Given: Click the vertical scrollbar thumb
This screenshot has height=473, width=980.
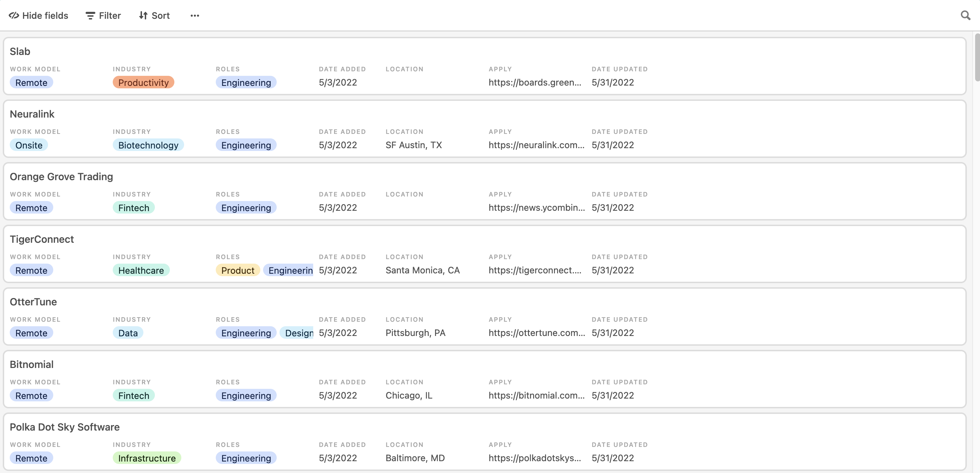Looking at the screenshot, I should coord(977,57).
